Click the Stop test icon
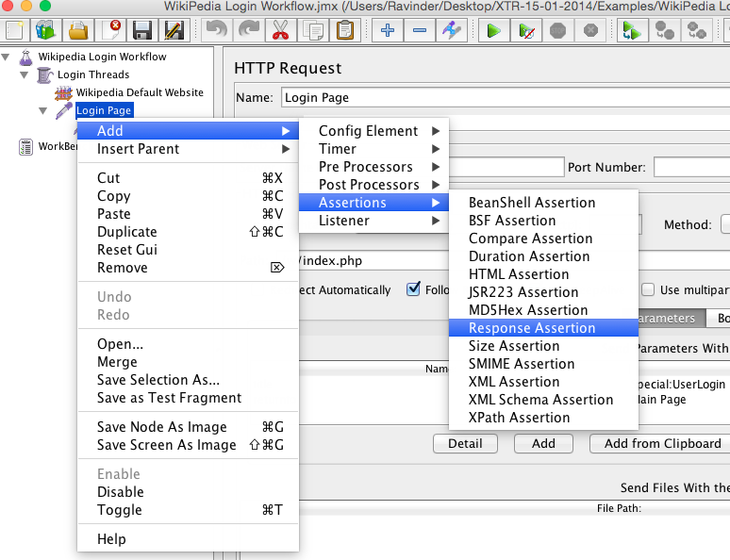This screenshot has width=730, height=560. pos(557,30)
